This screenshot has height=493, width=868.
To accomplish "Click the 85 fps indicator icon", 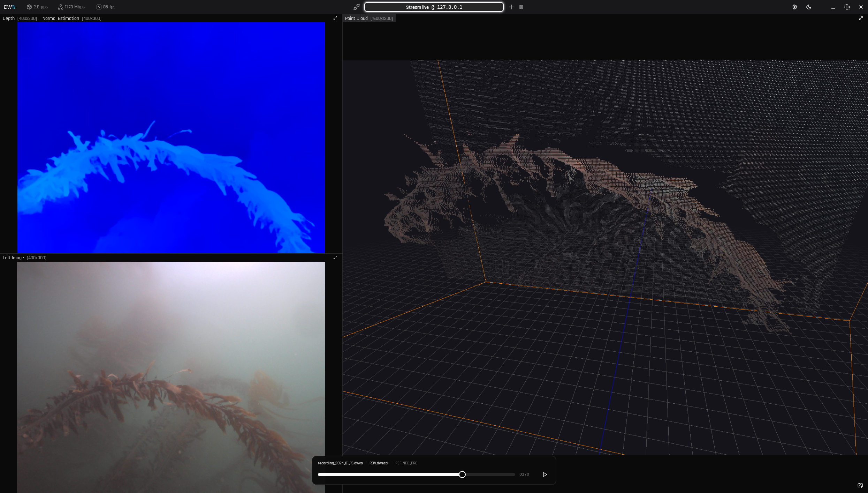I will tap(99, 7).
